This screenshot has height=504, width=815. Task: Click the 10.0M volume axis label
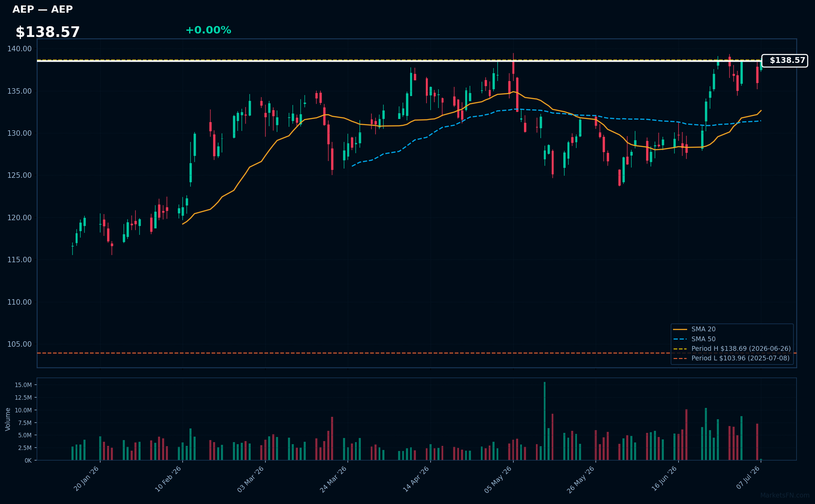[x=23, y=410]
